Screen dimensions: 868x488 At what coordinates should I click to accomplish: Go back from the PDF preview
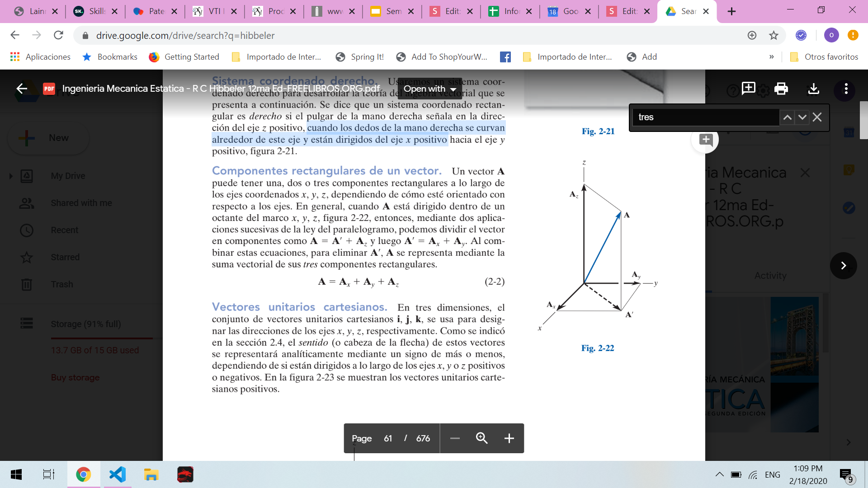pyautogui.click(x=22, y=89)
